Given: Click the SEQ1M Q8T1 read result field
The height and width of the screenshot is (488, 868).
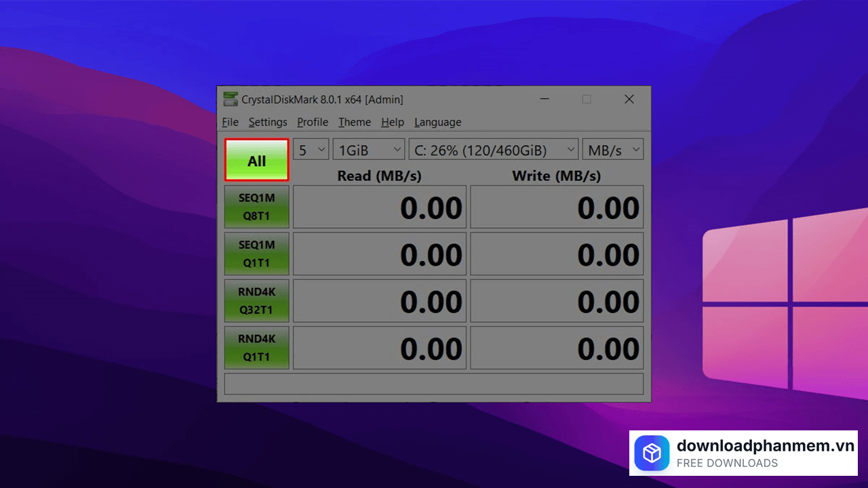Looking at the screenshot, I should coord(380,207).
